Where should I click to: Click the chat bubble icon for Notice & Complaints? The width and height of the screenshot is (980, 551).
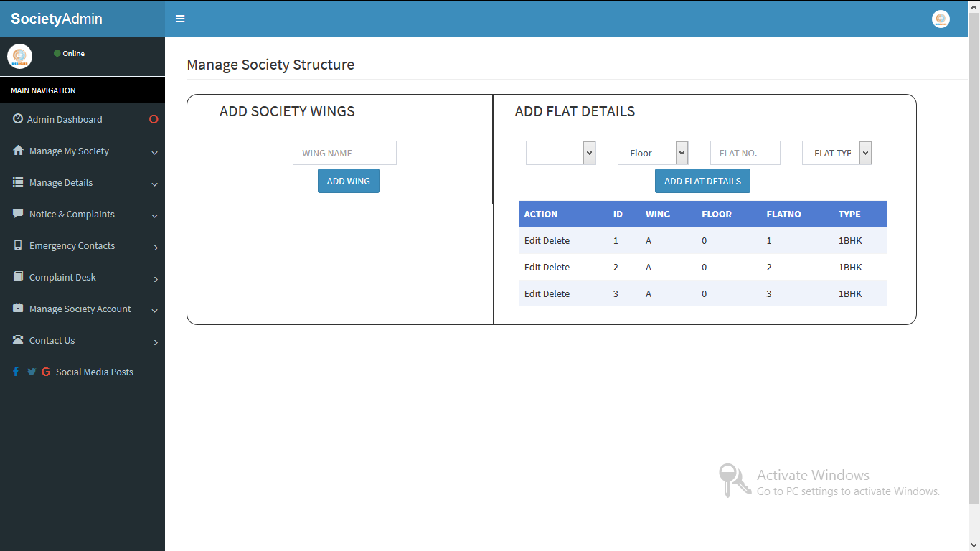click(x=16, y=214)
